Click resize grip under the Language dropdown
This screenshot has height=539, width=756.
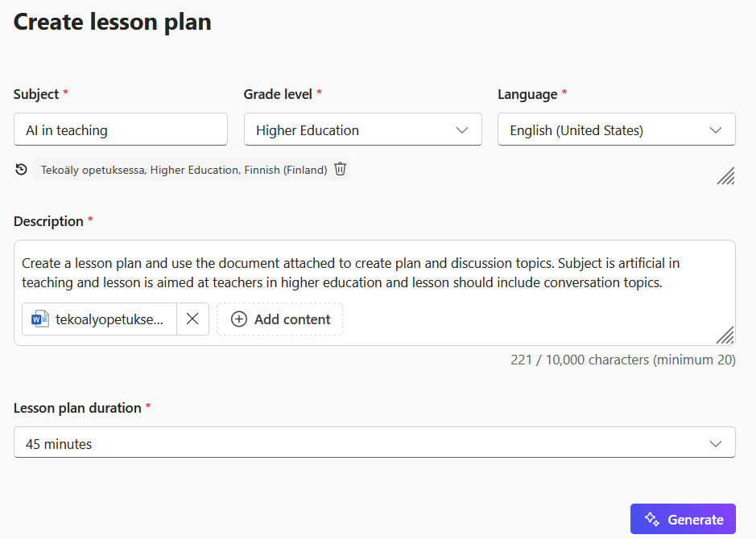pyautogui.click(x=726, y=176)
